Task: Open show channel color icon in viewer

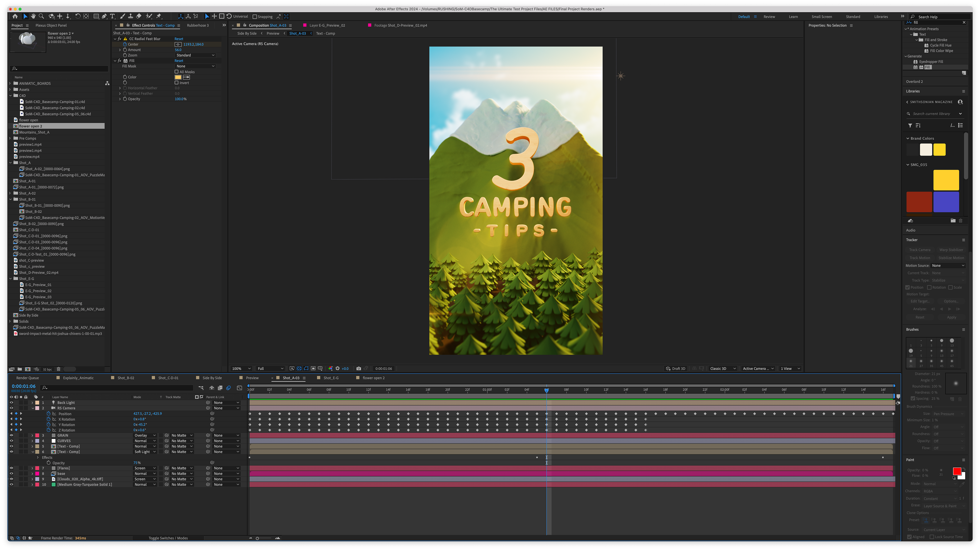Action: coord(330,368)
